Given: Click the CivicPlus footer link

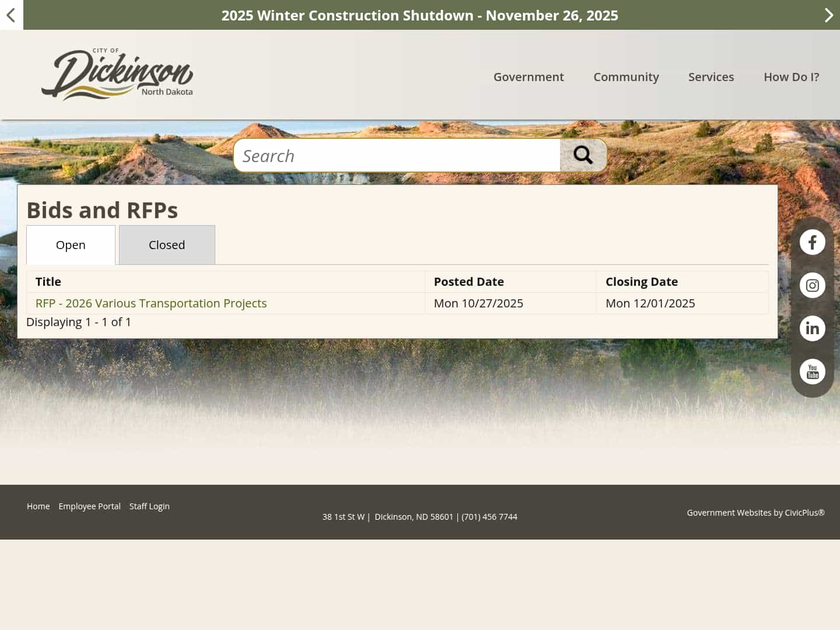Looking at the screenshot, I should (x=804, y=512).
